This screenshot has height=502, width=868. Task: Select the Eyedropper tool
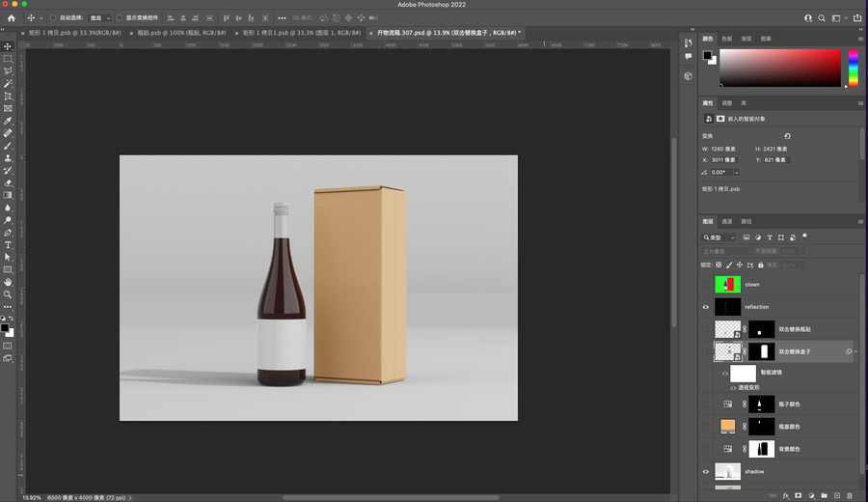click(x=8, y=121)
